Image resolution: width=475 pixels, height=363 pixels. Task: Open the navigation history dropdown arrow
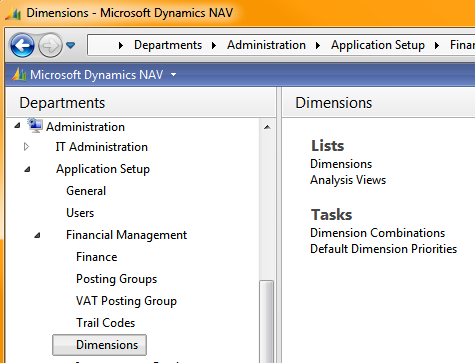point(70,45)
